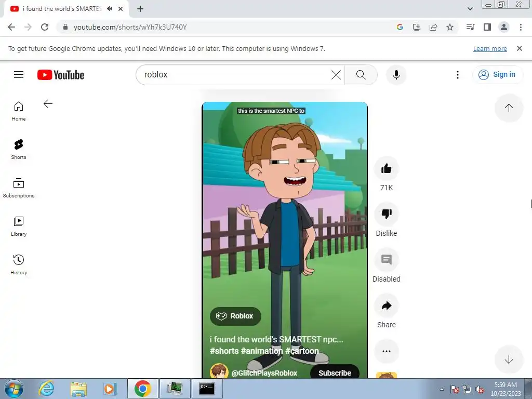Viewport: 532px width, 399px height.
Task: Click the Sign in button
Action: click(497, 75)
